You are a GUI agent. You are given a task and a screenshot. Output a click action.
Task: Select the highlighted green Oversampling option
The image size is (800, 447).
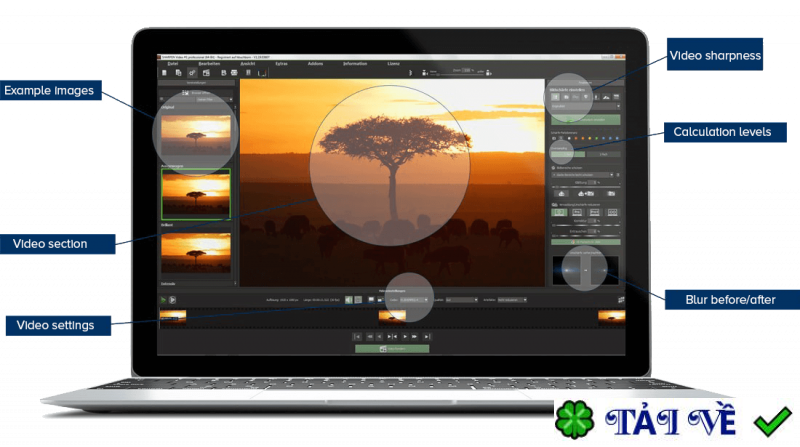pos(568,154)
